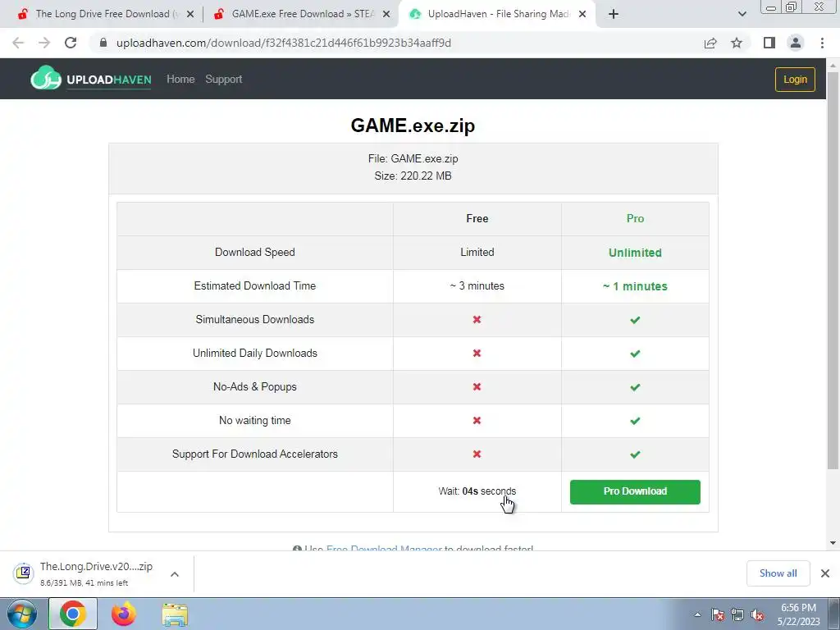Screen dimensions: 840x630
Task: Open the Windows Start orb
Action: pos(22,614)
